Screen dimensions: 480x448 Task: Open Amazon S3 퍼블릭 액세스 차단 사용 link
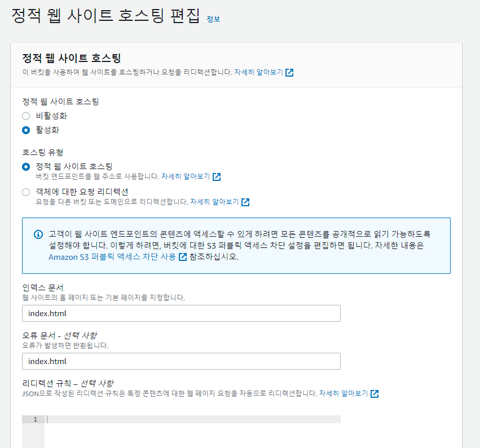click(112, 256)
